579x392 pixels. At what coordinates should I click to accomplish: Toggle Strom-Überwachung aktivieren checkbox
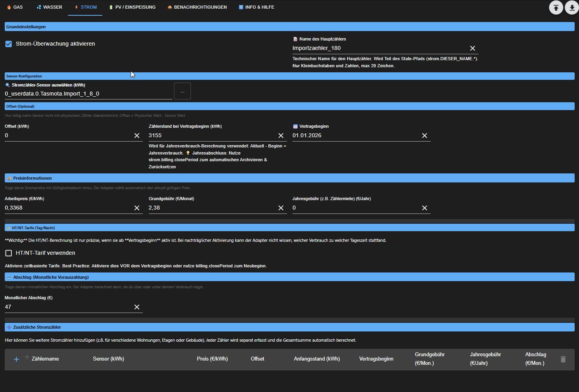coord(9,44)
